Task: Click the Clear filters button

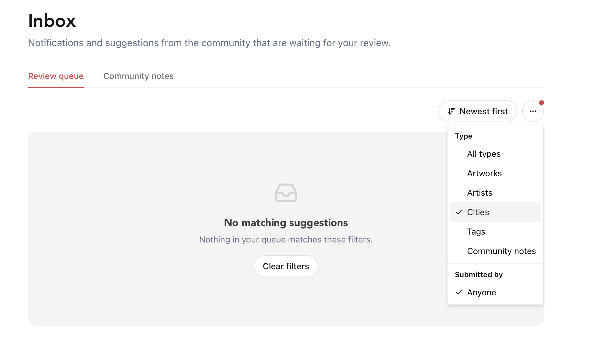Action: 286,266
